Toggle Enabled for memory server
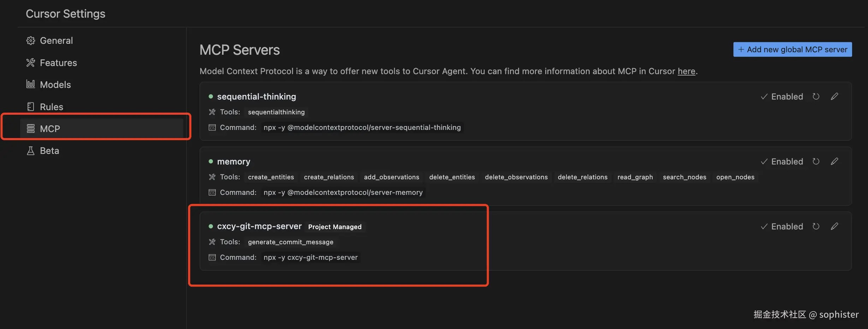This screenshot has height=329, width=868. pyautogui.click(x=782, y=161)
